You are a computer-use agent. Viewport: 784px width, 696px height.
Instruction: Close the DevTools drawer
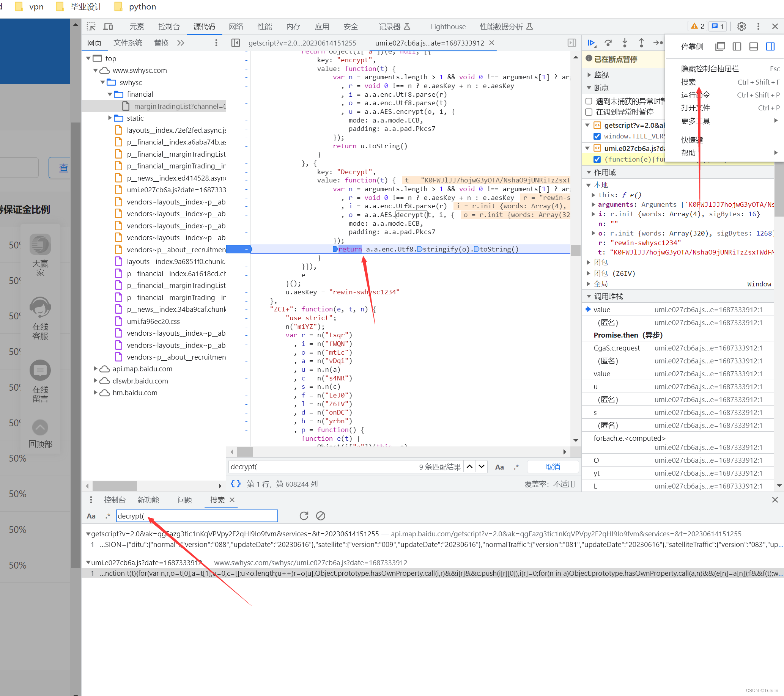click(775, 500)
